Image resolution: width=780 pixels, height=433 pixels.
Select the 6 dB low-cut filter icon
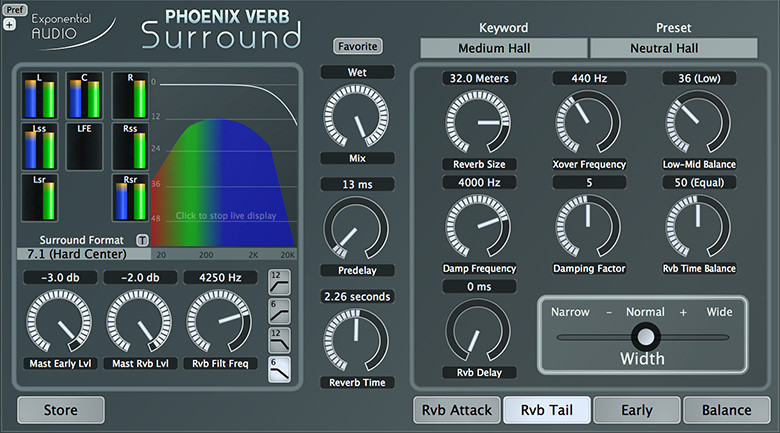point(279,312)
